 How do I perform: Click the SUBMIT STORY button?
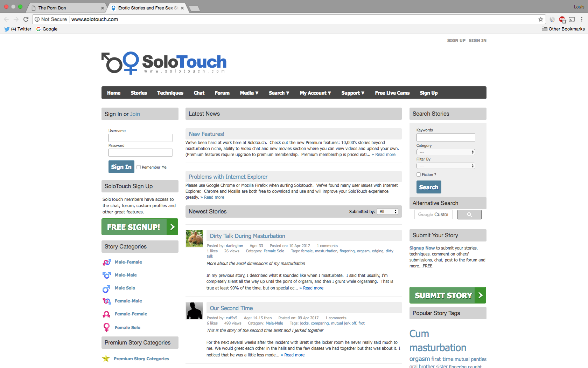point(448,295)
